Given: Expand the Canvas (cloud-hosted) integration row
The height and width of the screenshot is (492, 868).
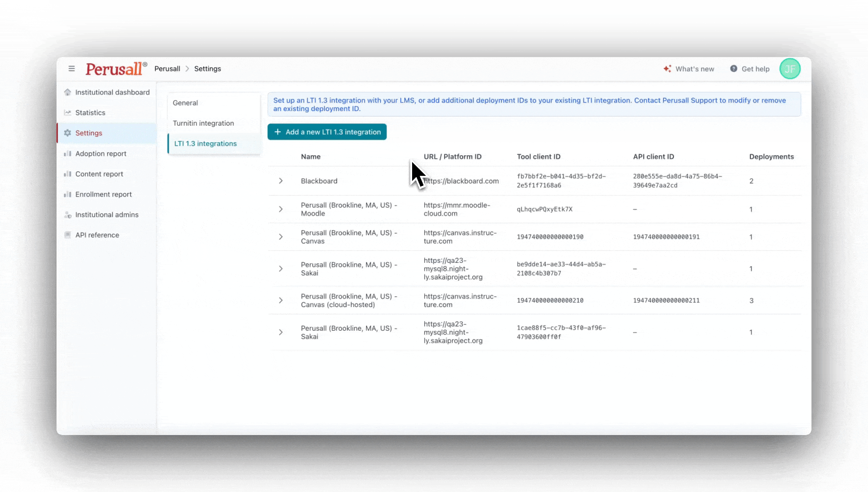Looking at the screenshot, I should click(x=281, y=301).
